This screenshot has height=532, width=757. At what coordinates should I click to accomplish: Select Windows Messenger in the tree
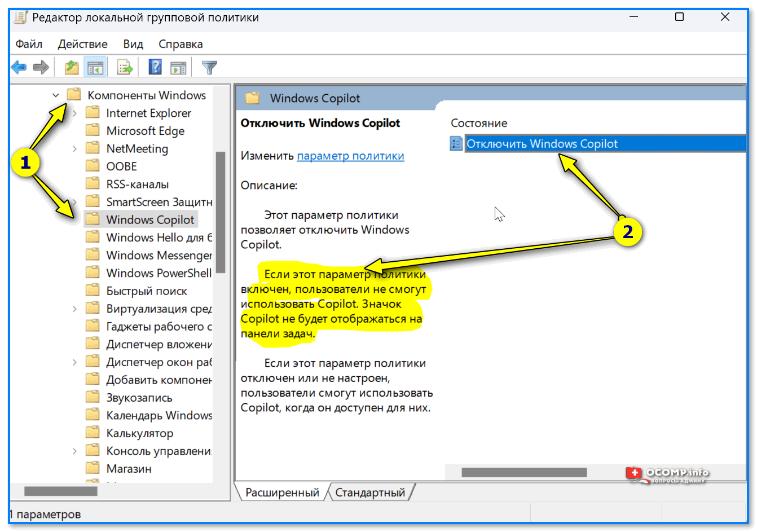[x=159, y=255]
